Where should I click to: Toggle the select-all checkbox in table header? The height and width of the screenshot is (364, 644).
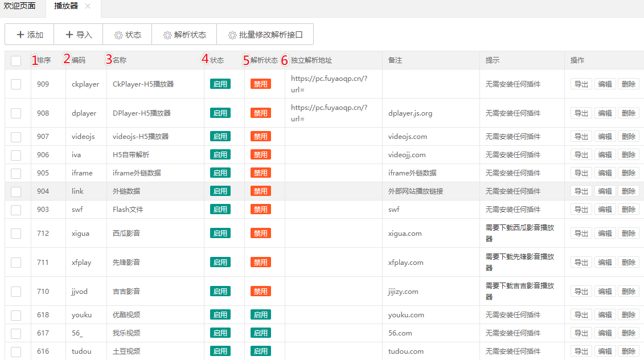click(16, 60)
